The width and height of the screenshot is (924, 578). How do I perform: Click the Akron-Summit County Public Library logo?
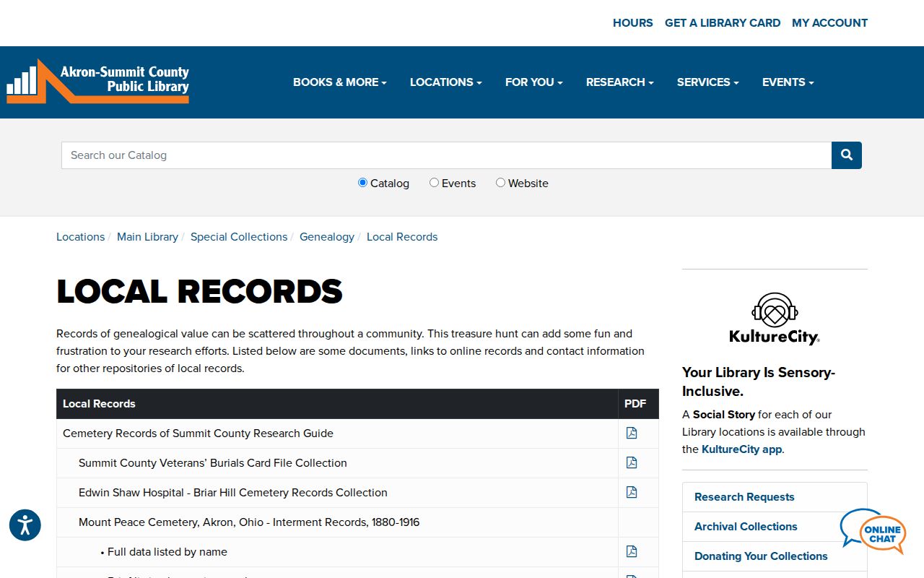point(97,82)
